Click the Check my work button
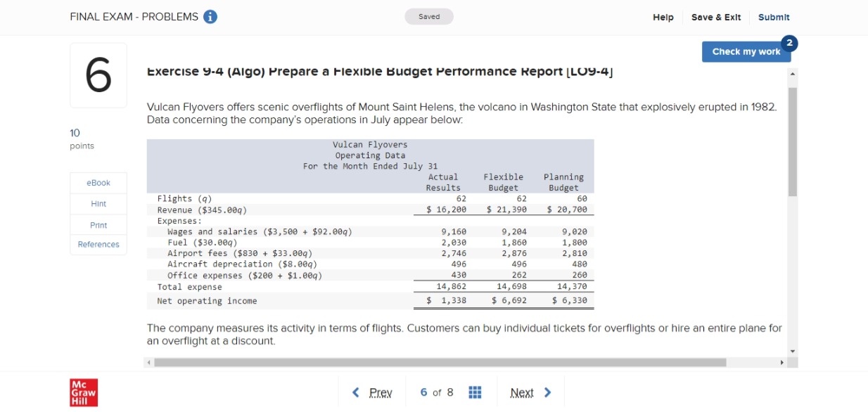 [x=746, y=51]
